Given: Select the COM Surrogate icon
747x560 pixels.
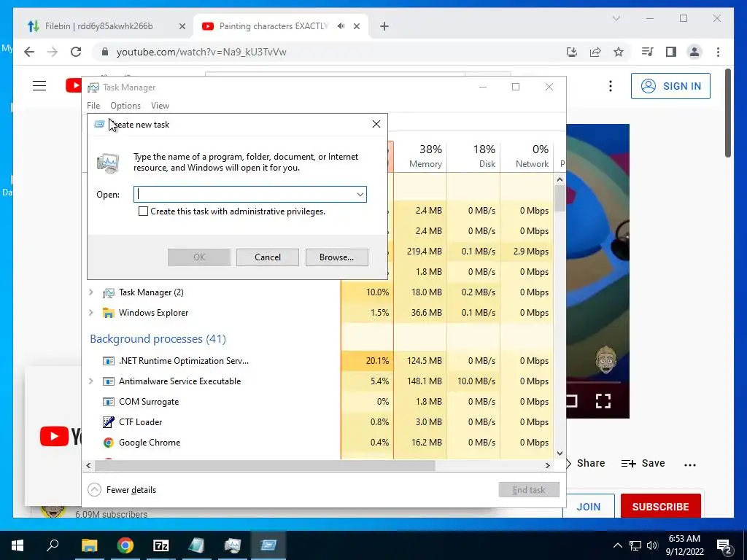Looking at the screenshot, I should (109, 402).
